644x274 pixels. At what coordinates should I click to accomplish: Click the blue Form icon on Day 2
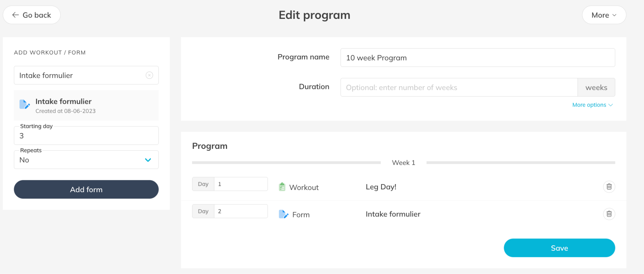click(283, 214)
